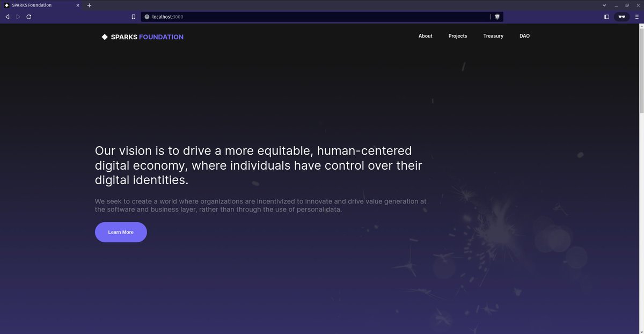Click the SPARKS Foundation diamond logo

tap(105, 37)
